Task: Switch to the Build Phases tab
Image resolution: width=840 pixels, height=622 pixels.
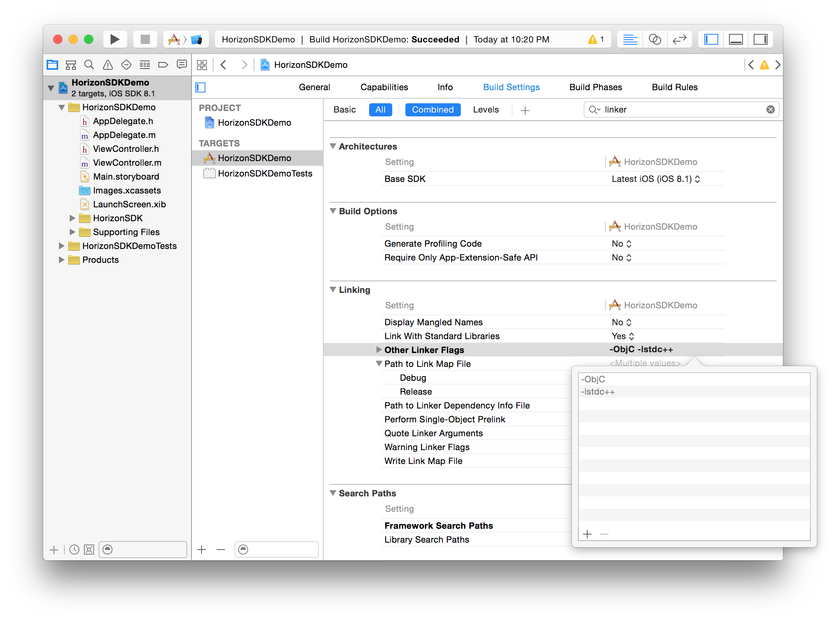Action: [596, 87]
